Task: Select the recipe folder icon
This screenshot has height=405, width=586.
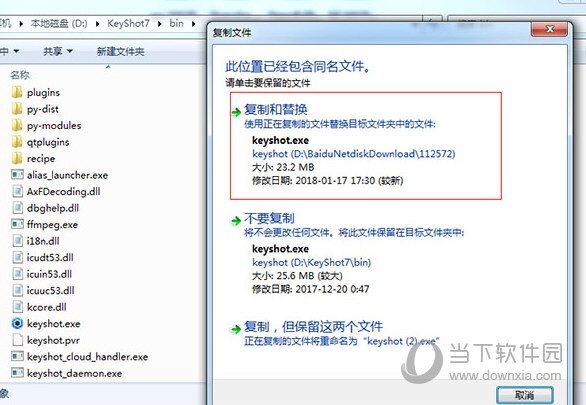Action: (x=17, y=158)
